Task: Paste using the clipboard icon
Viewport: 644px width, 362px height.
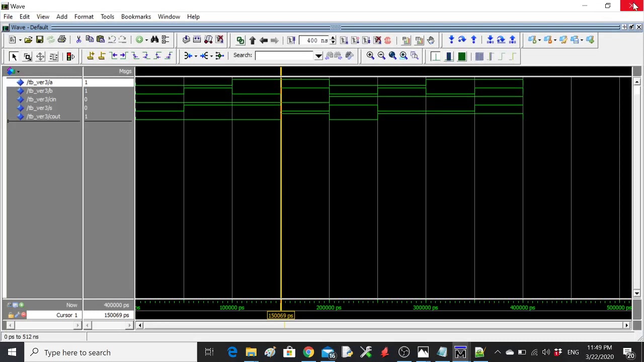Action: pyautogui.click(x=101, y=40)
